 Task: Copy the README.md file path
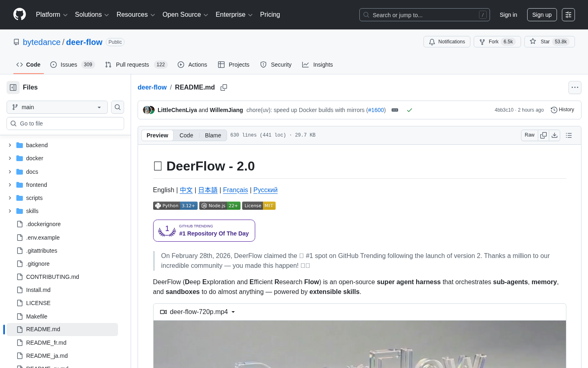point(224,87)
